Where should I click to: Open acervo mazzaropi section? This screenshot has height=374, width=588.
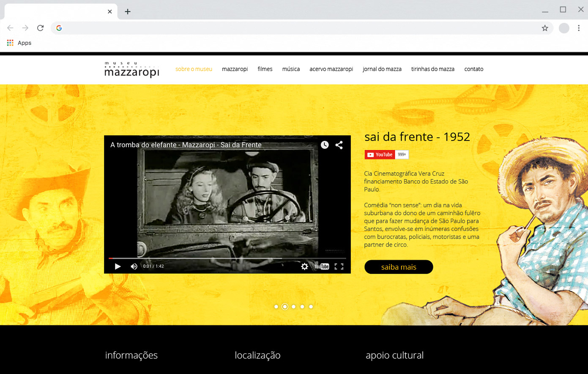point(331,69)
